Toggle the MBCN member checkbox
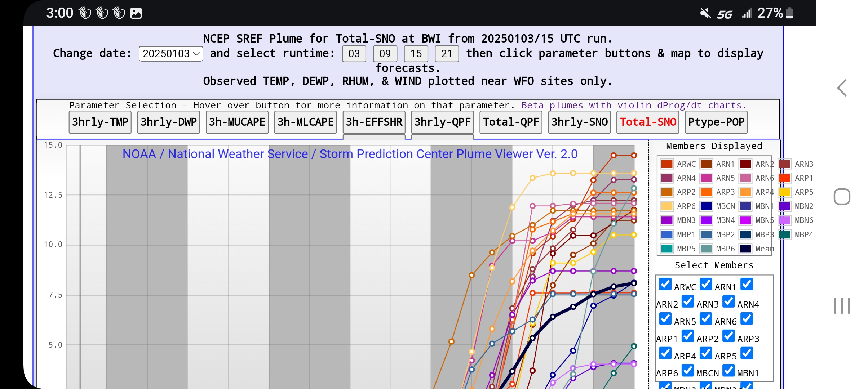 point(688,371)
